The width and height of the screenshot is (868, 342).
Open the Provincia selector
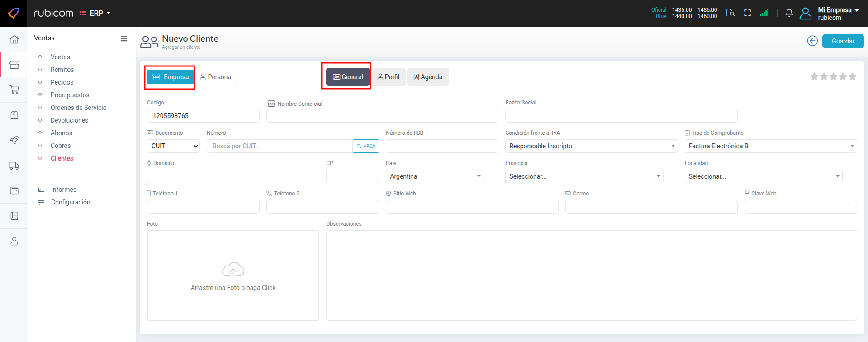pyautogui.click(x=583, y=176)
